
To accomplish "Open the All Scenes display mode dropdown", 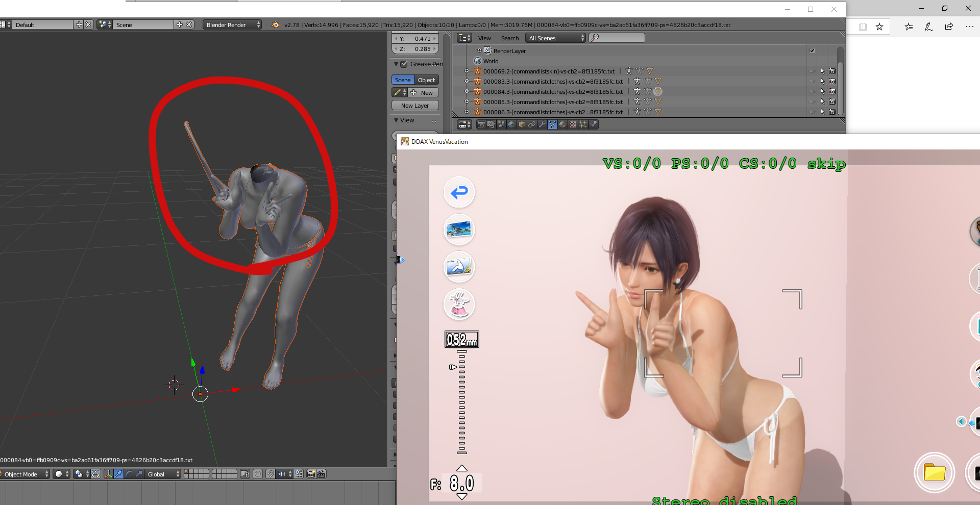I will click(x=555, y=38).
